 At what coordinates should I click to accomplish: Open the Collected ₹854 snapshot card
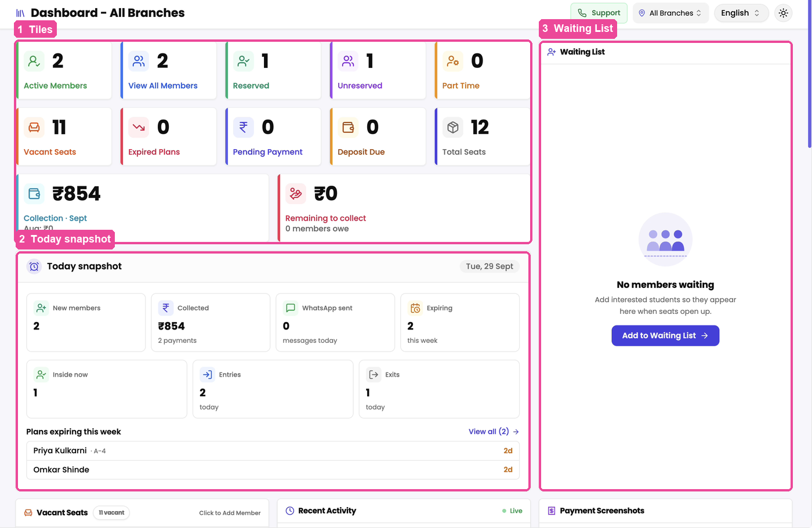click(x=211, y=323)
